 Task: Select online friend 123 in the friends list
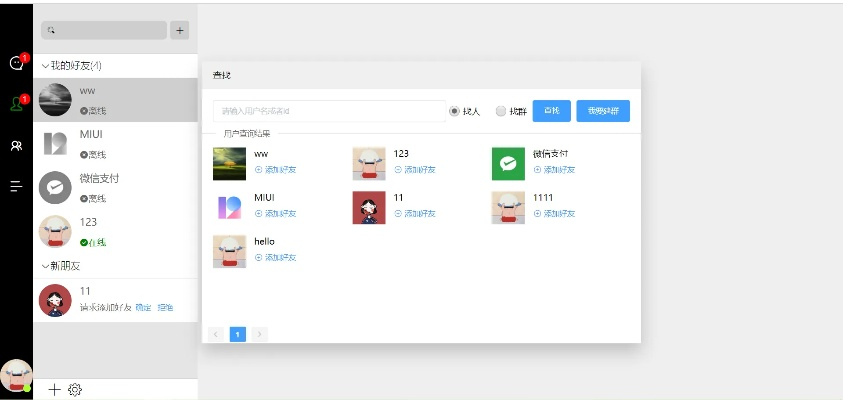pyautogui.click(x=116, y=232)
